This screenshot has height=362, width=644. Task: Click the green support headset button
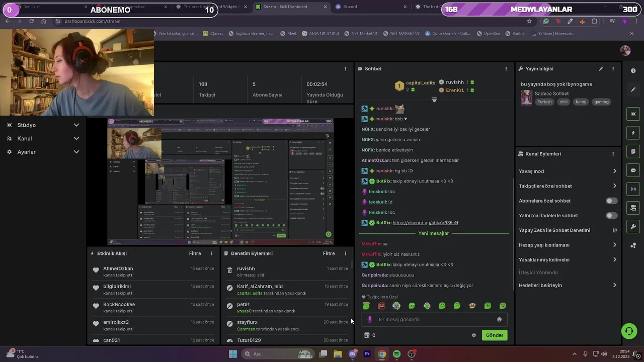(x=629, y=331)
